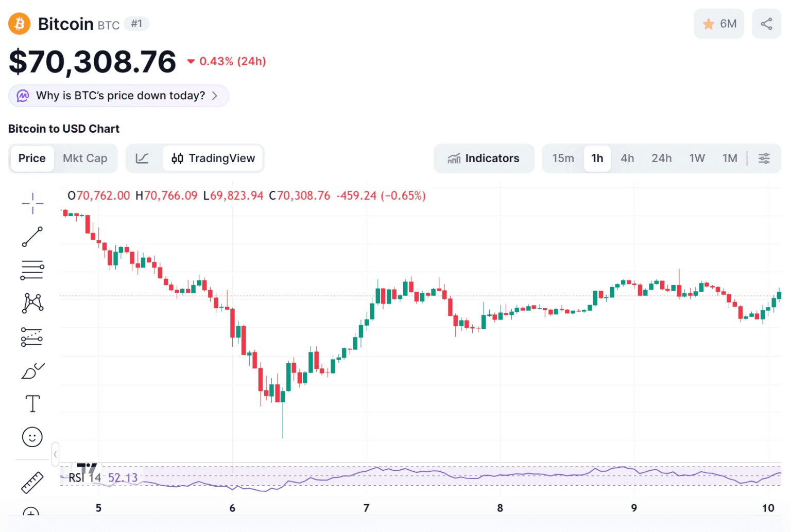Screen dimensions: 791x532
Task: Collapse the drawing toolbar side arrow
Action: pyautogui.click(x=55, y=454)
